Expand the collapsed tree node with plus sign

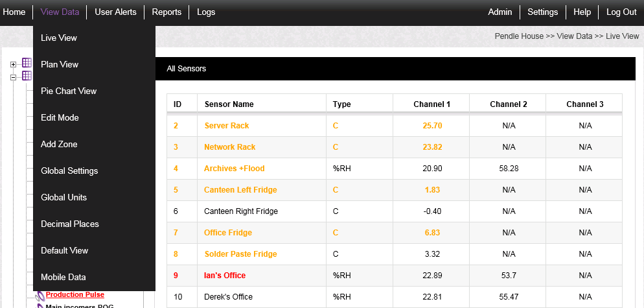click(13, 64)
